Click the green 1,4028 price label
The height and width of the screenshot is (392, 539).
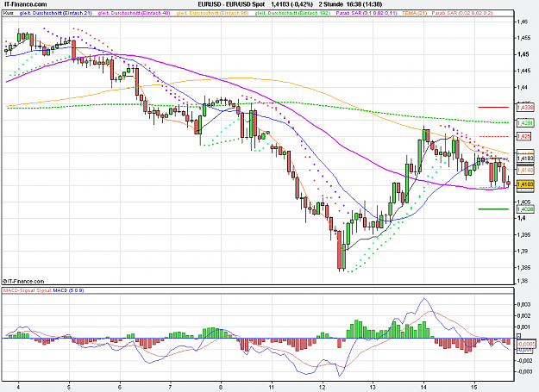tap(525, 209)
